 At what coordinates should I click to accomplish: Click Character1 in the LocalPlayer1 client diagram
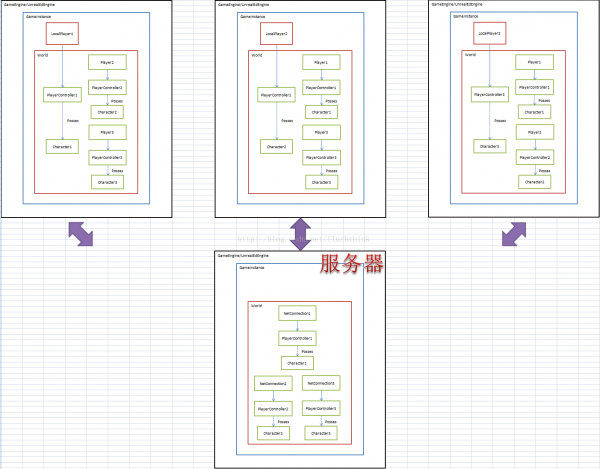pos(62,147)
